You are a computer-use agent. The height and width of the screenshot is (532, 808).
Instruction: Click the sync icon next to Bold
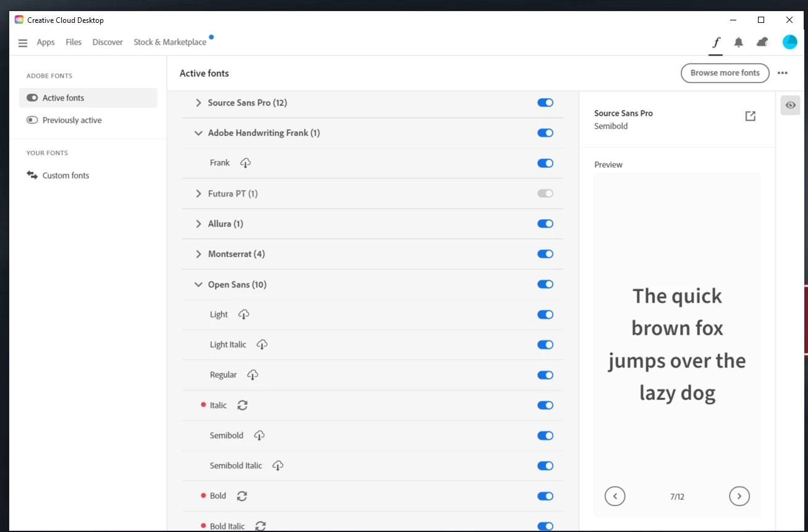point(242,496)
